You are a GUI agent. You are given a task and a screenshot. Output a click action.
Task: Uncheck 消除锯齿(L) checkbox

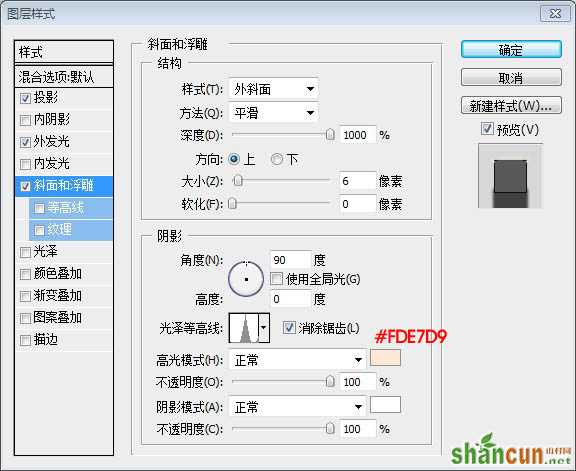(289, 327)
